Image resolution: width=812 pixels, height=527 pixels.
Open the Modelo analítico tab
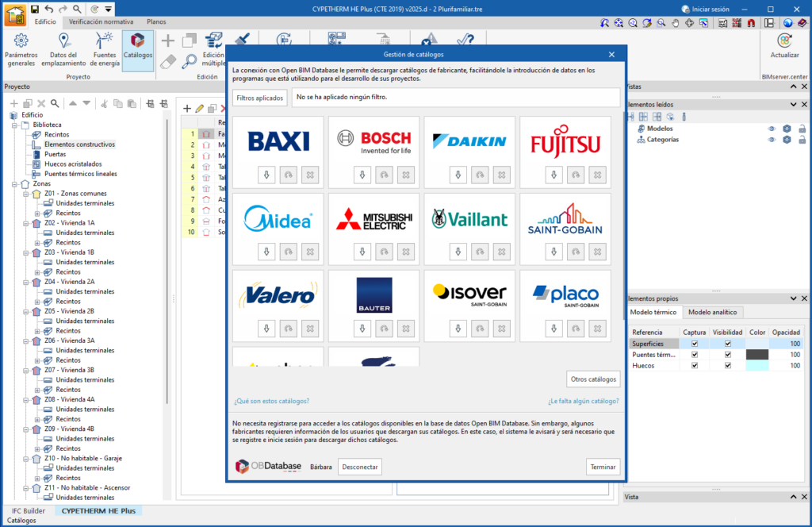pos(712,313)
